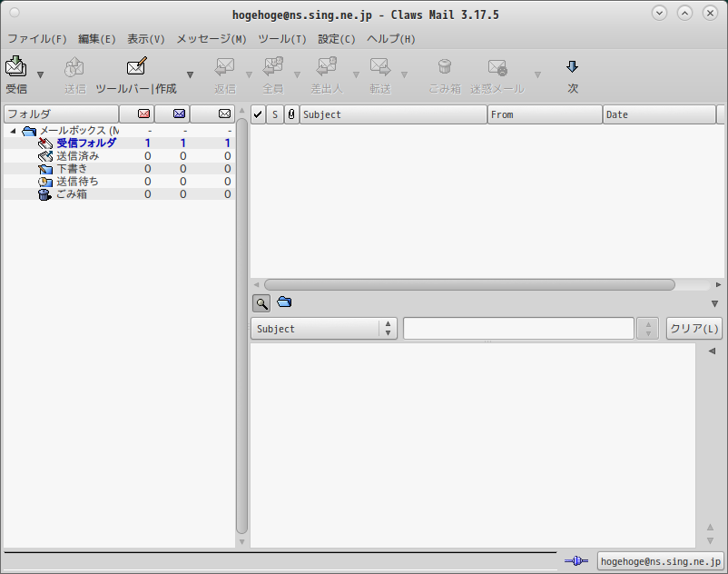The height and width of the screenshot is (574, 728).
Task: Click the folder pane scroll-up arrow
Action: point(241,111)
